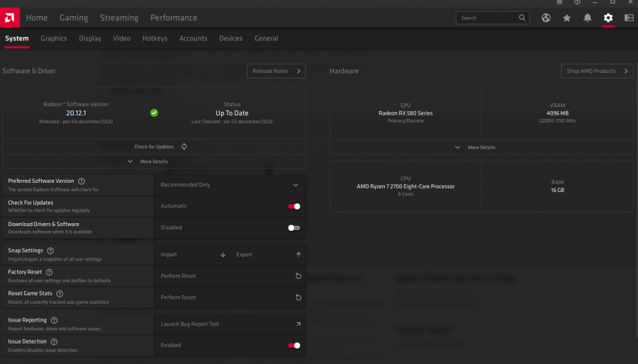638x364 pixels.
Task: Select the System settings tab
Action: [17, 38]
